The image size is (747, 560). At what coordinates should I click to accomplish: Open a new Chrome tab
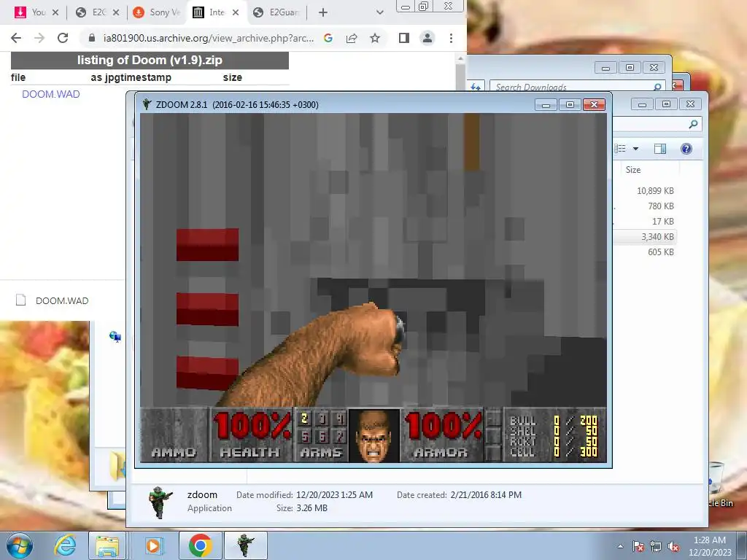[323, 12]
